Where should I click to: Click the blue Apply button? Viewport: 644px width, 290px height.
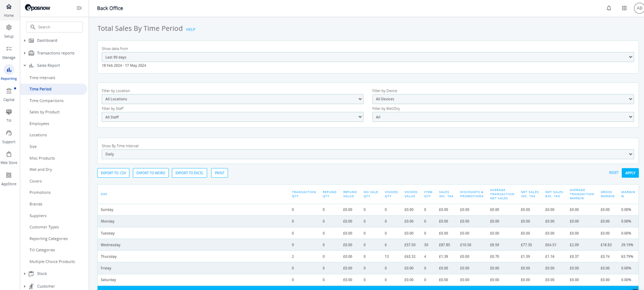coord(630,173)
